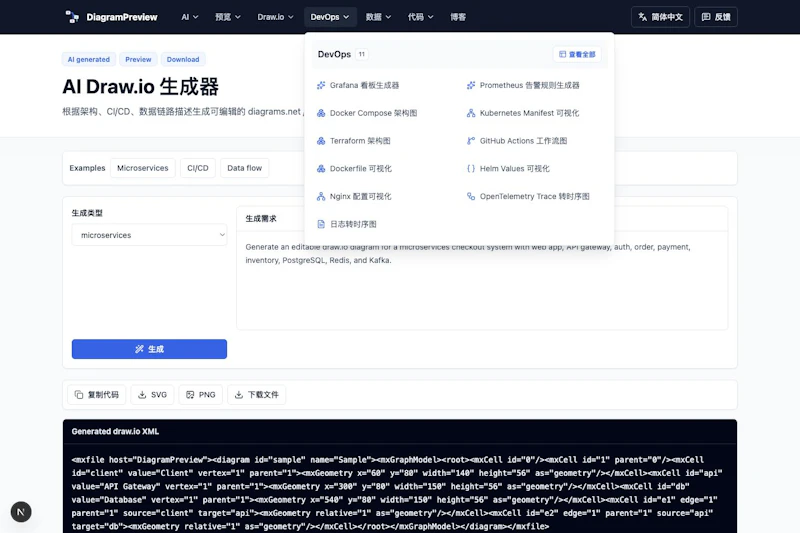Open the Next.js N dev indicator
This screenshot has width=800, height=533.
click(21, 512)
